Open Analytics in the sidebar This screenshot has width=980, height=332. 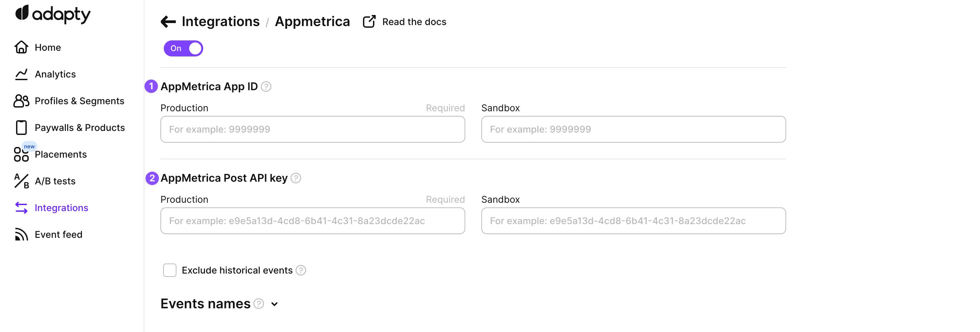click(x=55, y=74)
